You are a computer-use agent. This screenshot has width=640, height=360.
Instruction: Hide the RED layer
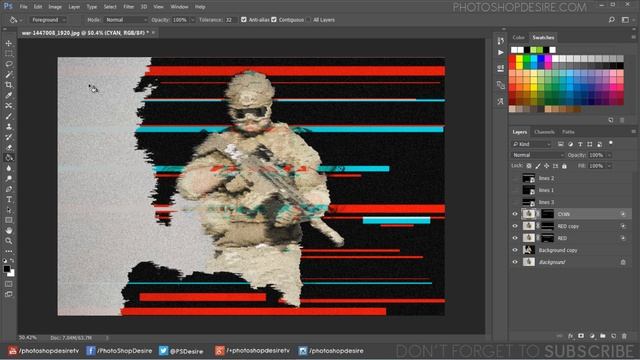click(515, 238)
